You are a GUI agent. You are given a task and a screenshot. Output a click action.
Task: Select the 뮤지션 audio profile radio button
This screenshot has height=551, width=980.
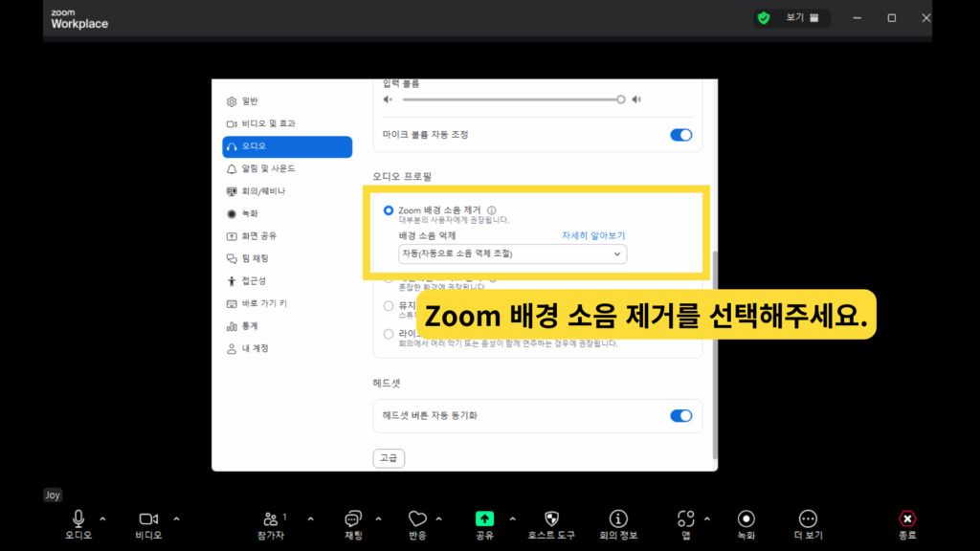[389, 306]
